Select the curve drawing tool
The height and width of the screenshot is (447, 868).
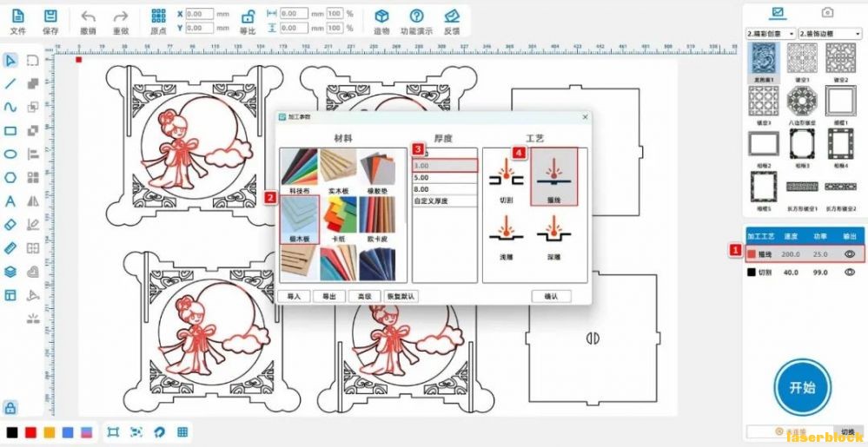10,108
